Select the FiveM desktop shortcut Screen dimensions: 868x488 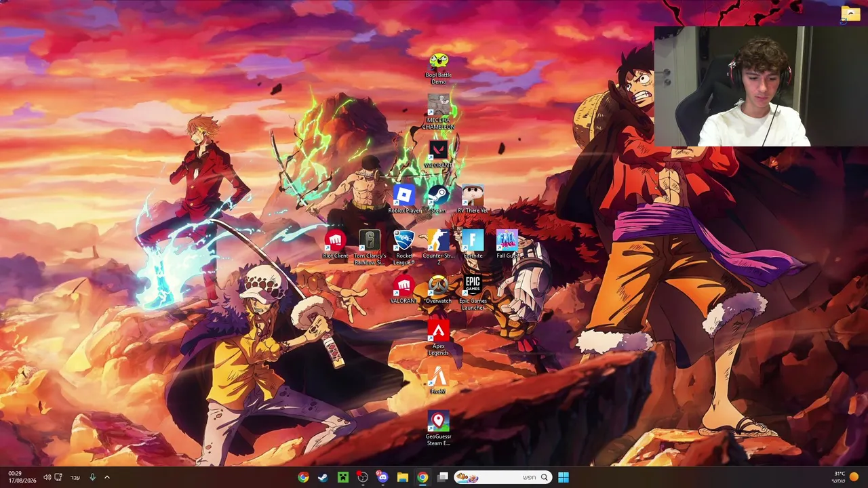[x=438, y=381]
